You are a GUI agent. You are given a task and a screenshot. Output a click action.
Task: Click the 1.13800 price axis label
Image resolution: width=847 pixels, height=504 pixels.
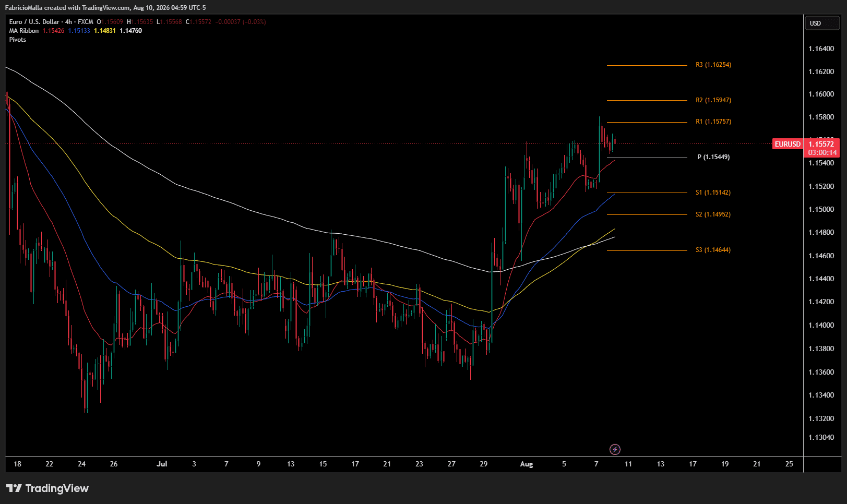(x=821, y=349)
